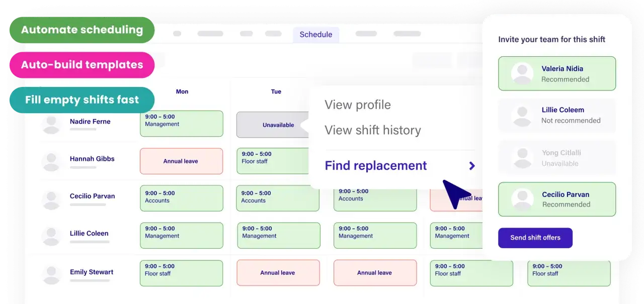Open Emily Stewart's Wednesday Annual leave block

[x=375, y=273]
